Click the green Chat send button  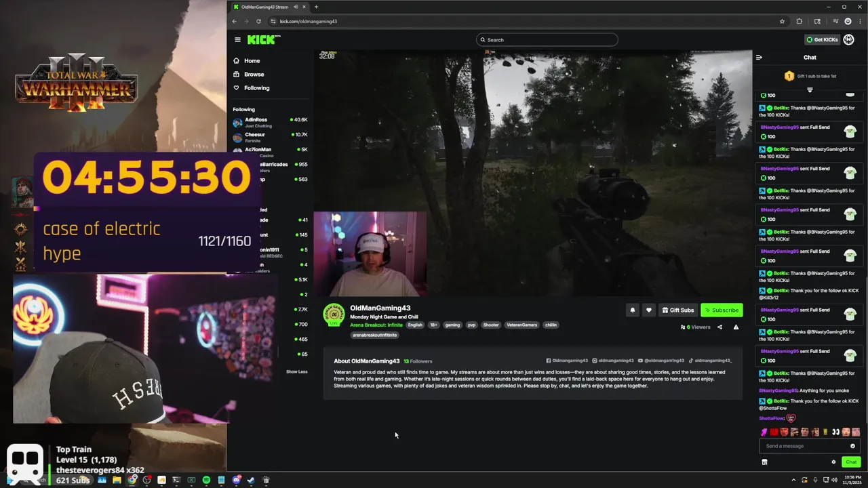point(851,462)
